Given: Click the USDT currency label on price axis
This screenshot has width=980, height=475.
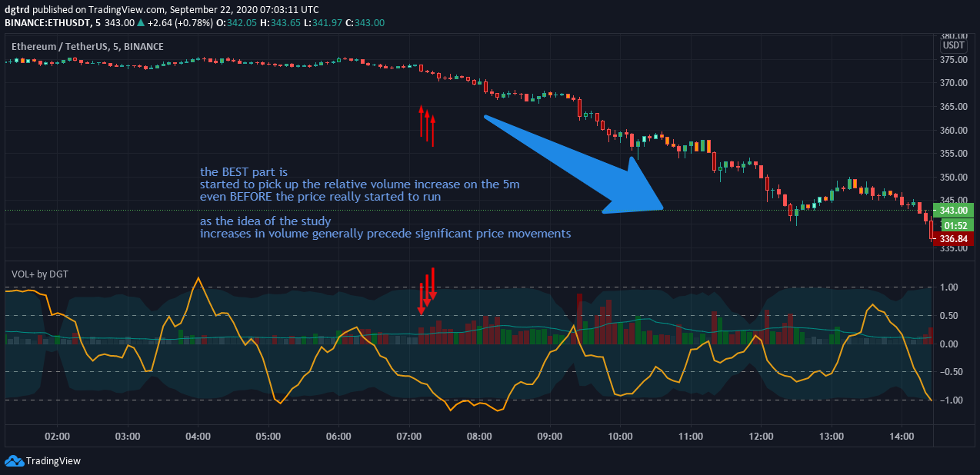Looking at the screenshot, I should 953,45.
